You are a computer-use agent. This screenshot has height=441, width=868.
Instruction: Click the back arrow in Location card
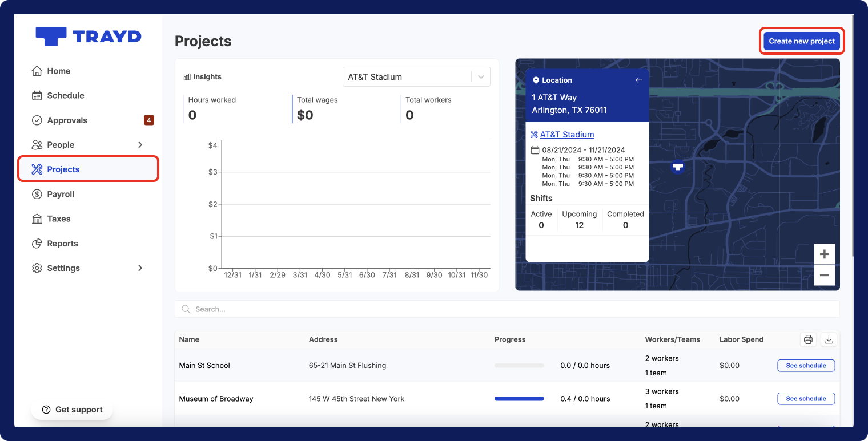[638, 80]
